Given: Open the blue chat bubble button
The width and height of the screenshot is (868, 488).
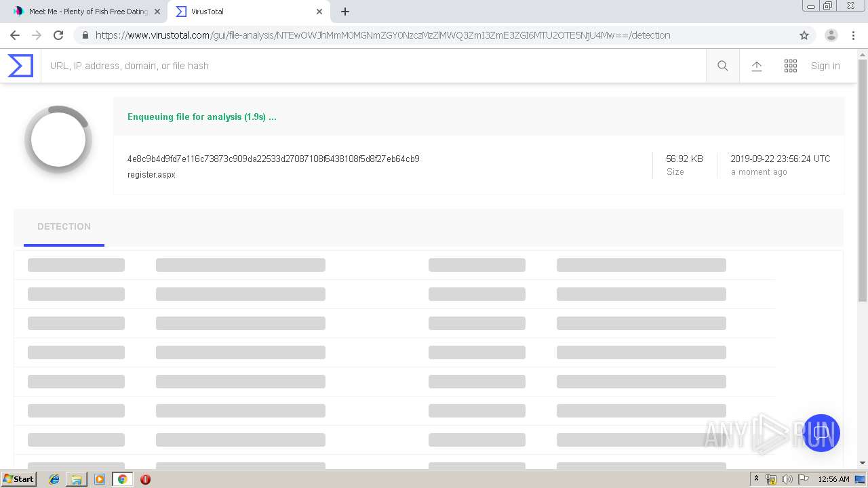Looking at the screenshot, I should pos(821,433).
